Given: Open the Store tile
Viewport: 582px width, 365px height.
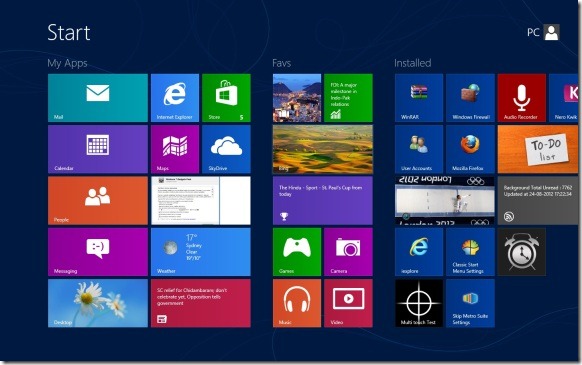Looking at the screenshot, I should point(226,98).
